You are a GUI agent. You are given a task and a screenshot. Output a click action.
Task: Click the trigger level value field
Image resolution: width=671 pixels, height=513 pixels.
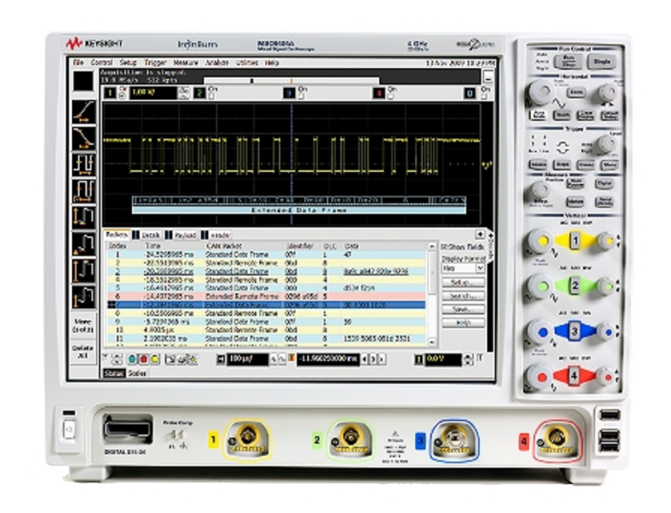coord(443,359)
